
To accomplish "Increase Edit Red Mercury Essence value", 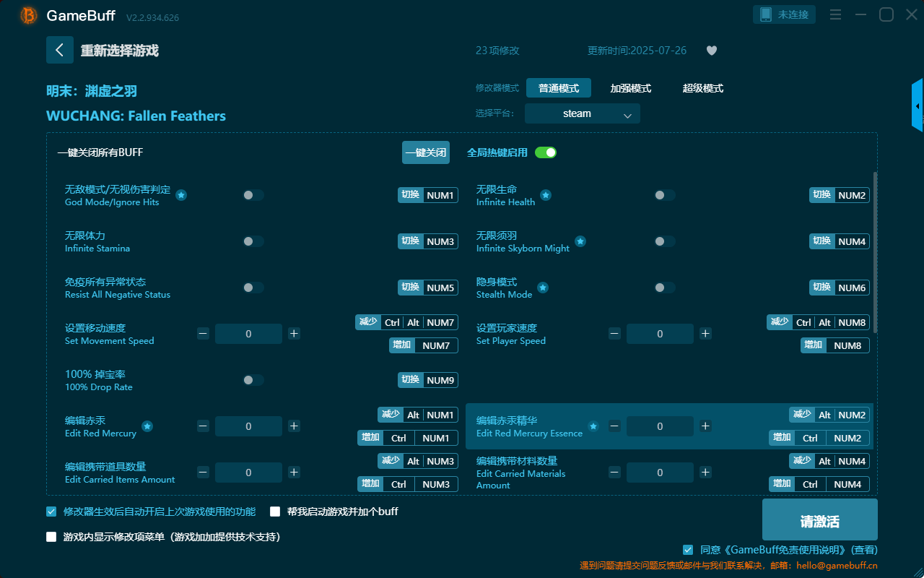I will pyautogui.click(x=705, y=426).
